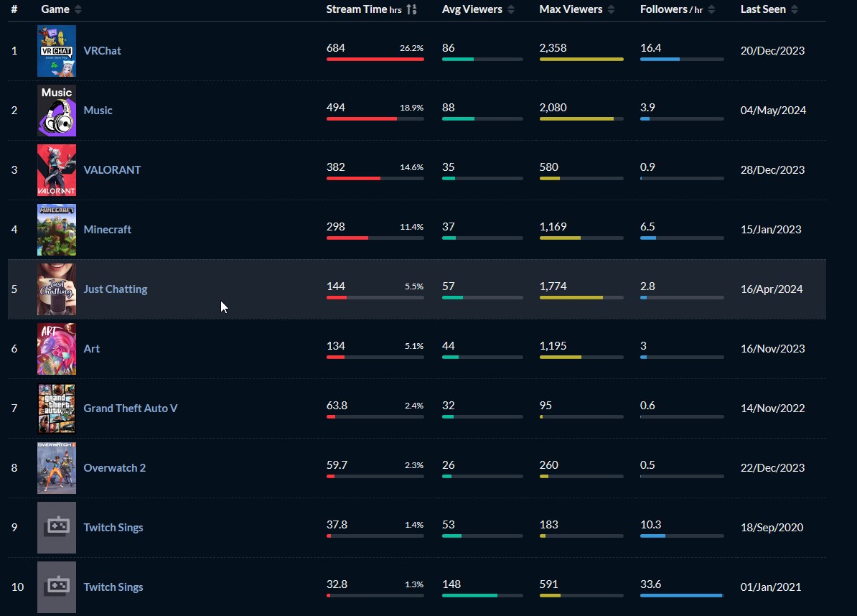Open the VALORANT game link
857x616 pixels.
tap(112, 170)
